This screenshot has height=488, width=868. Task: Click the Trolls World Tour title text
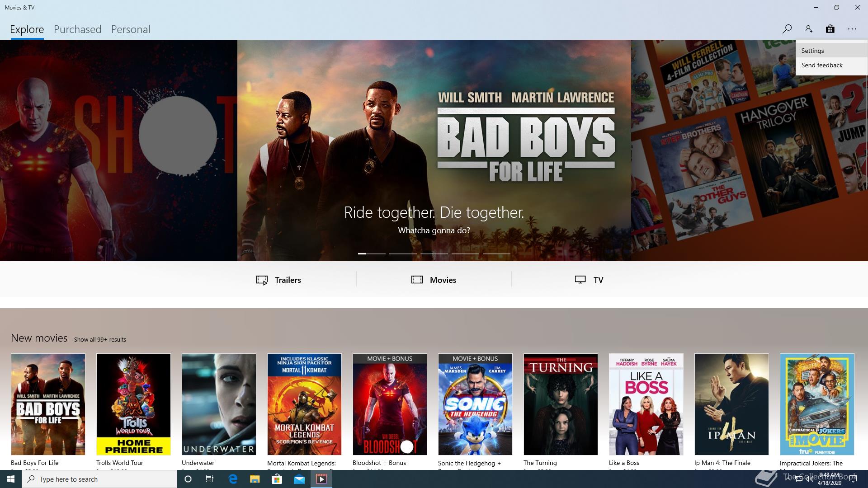(x=120, y=463)
